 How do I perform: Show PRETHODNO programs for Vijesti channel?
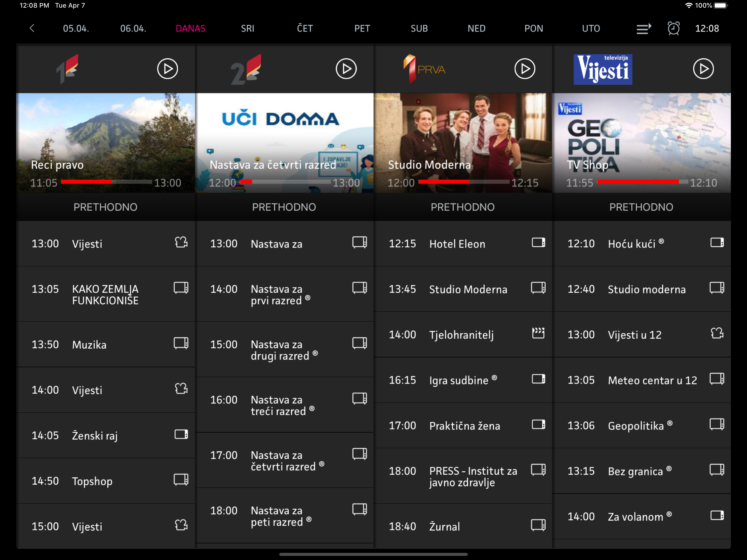pyautogui.click(x=641, y=207)
